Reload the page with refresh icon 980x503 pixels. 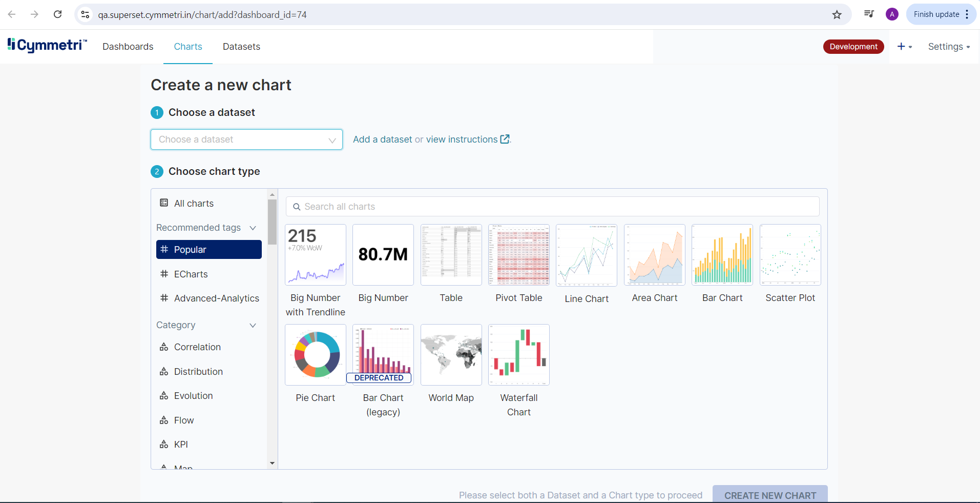coord(58,14)
